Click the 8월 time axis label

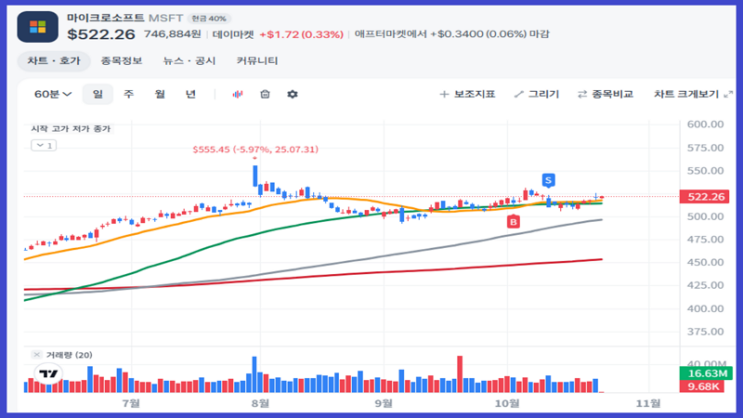tap(260, 403)
